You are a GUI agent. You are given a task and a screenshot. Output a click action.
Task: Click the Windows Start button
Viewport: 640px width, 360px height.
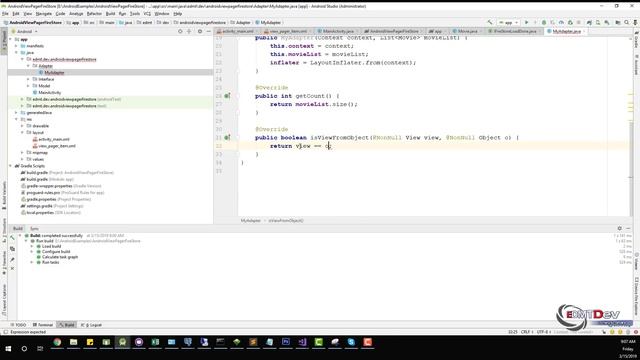[8, 349]
